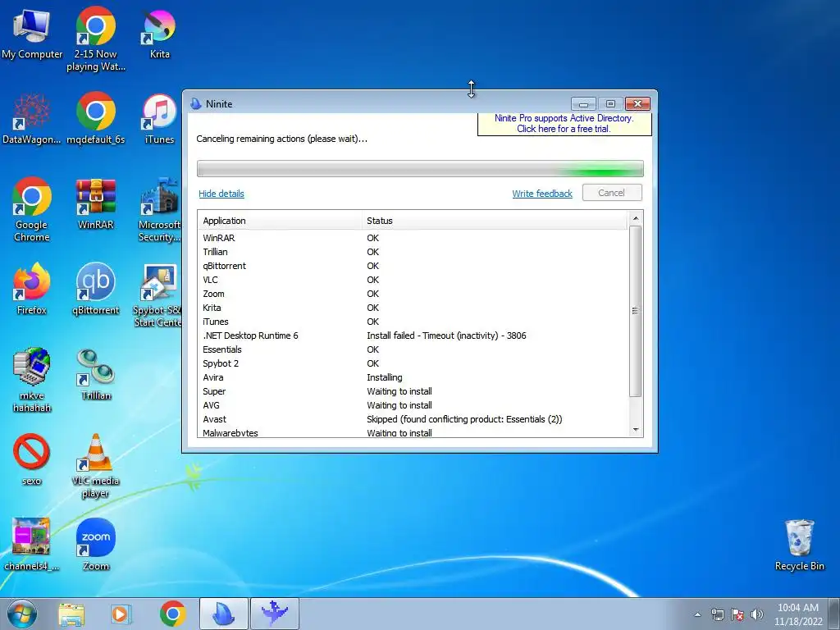
Task: Open Windows Explorer from the taskbar
Action: pos(71,614)
